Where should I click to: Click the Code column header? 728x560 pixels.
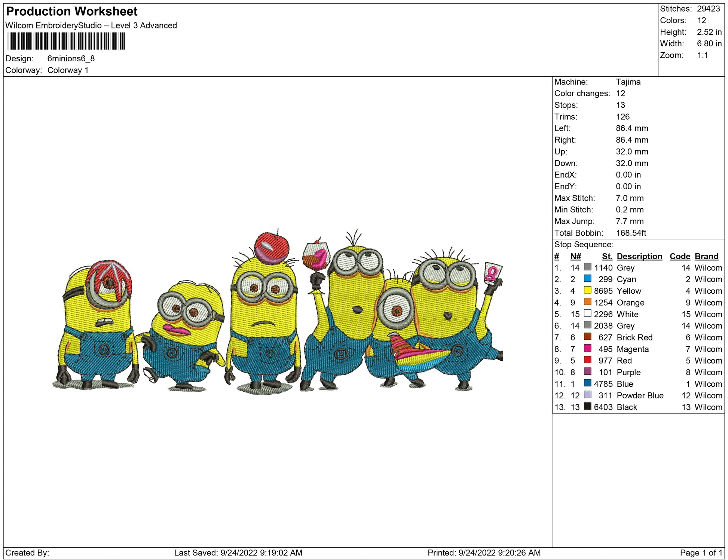[x=679, y=256]
